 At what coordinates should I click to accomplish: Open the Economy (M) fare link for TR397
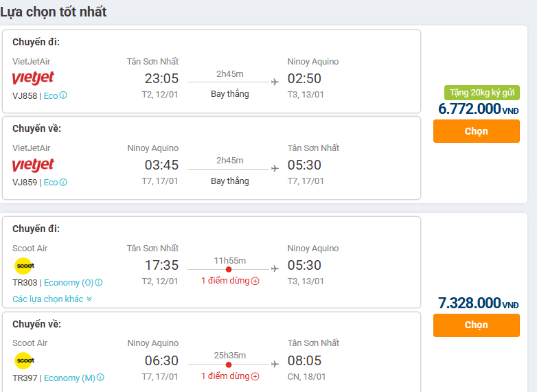point(69,378)
